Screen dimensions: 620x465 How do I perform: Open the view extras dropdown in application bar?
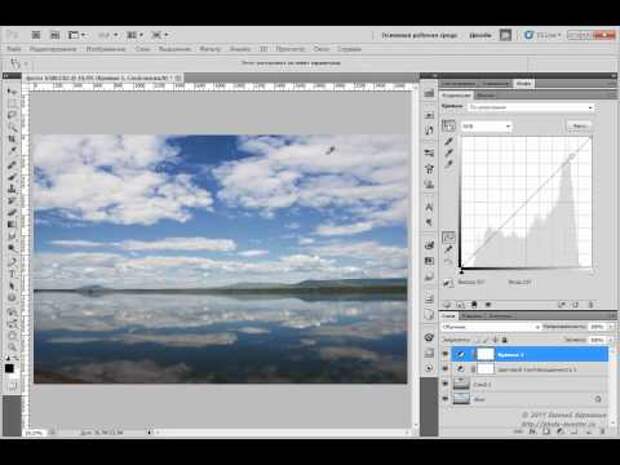click(x=78, y=35)
